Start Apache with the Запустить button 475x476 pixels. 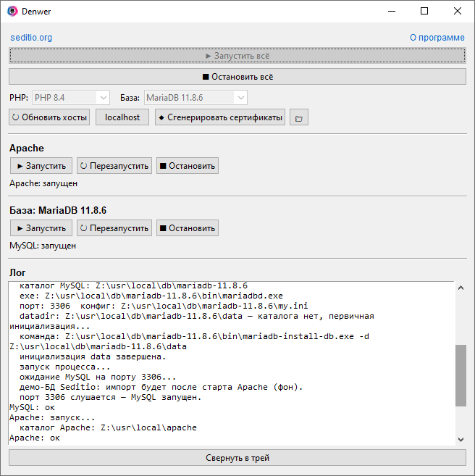[x=41, y=166]
